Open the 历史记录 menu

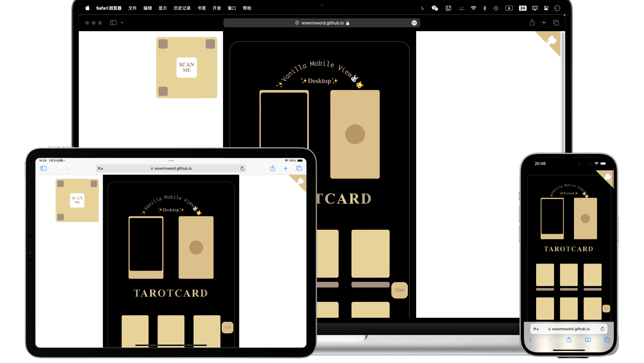182,8
